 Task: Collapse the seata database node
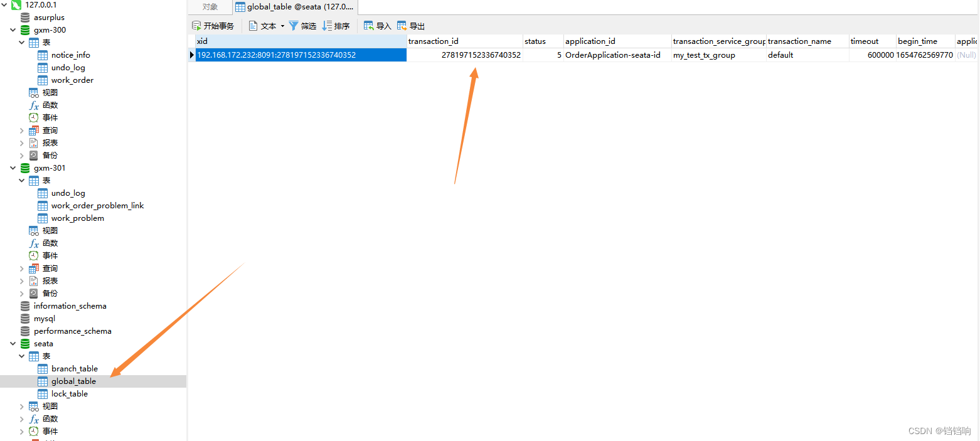coord(13,344)
